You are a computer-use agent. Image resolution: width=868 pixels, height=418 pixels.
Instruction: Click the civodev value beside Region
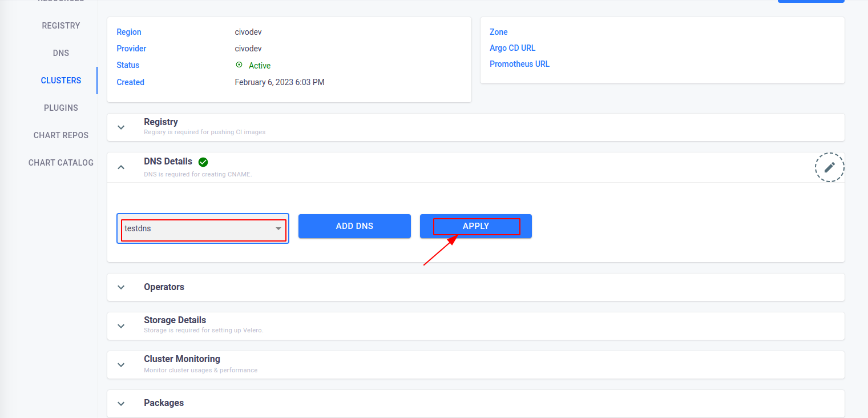tap(248, 32)
